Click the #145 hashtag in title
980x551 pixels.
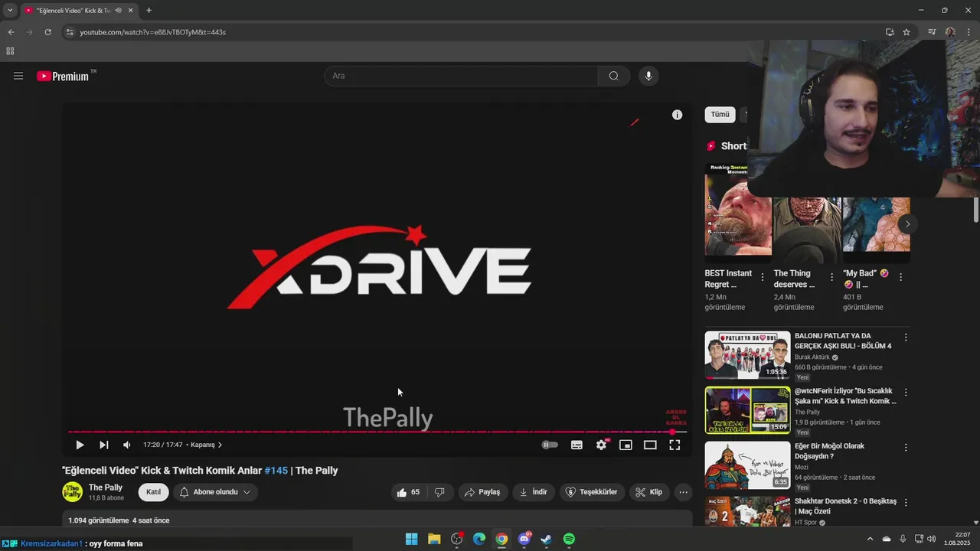276,471
